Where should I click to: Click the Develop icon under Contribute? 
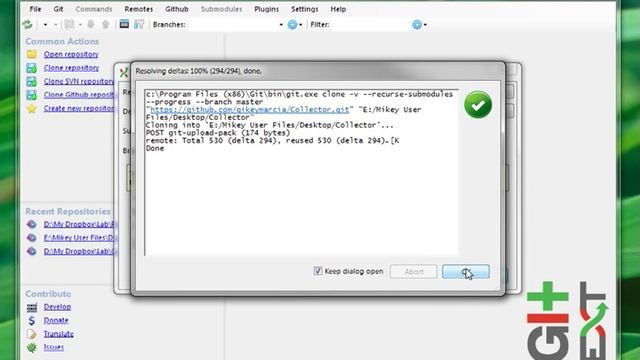click(x=31, y=307)
